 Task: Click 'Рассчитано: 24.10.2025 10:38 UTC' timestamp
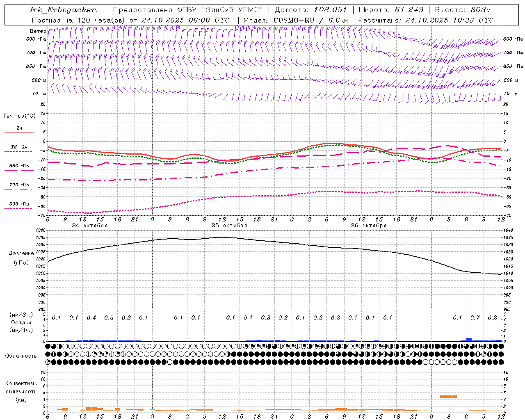click(x=426, y=20)
